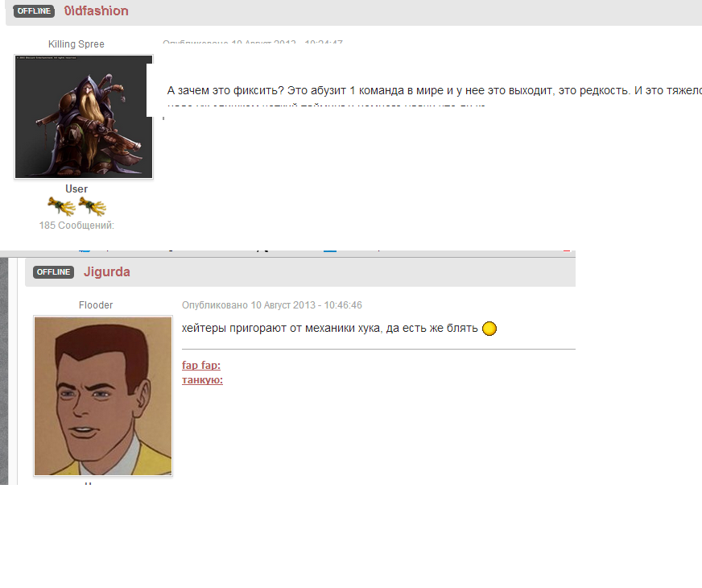Open the Jigurda profile link
The height and width of the screenshot is (588, 702).
click(106, 272)
